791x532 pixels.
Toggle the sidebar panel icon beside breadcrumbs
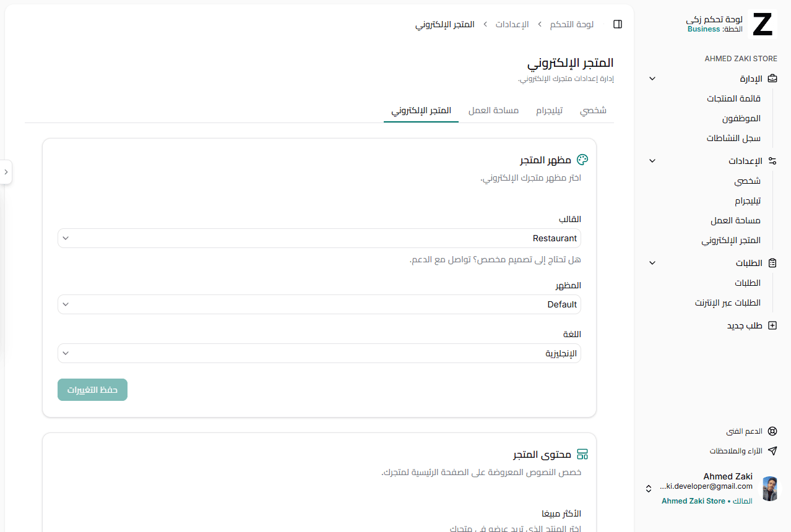[617, 24]
